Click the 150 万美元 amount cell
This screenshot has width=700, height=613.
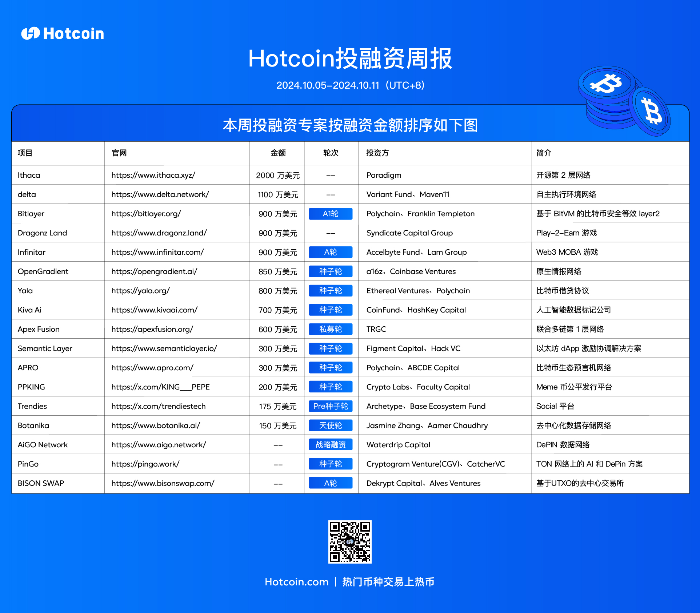click(278, 426)
